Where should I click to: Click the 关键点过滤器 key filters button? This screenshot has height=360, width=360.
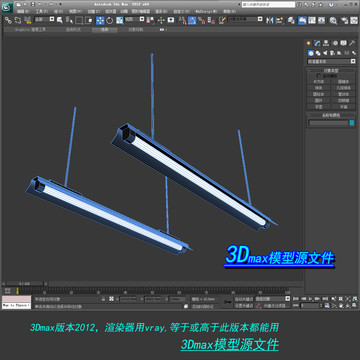(277, 305)
